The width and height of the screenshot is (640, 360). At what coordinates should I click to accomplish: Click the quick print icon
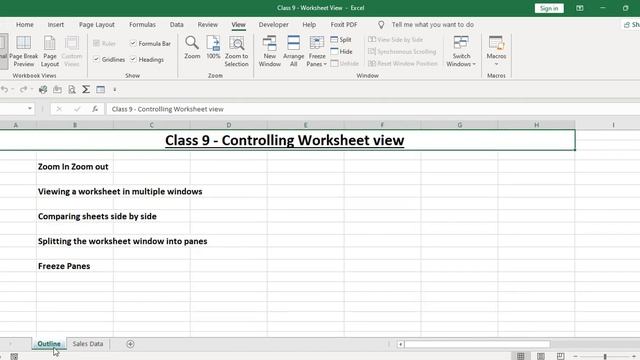(x=43, y=89)
